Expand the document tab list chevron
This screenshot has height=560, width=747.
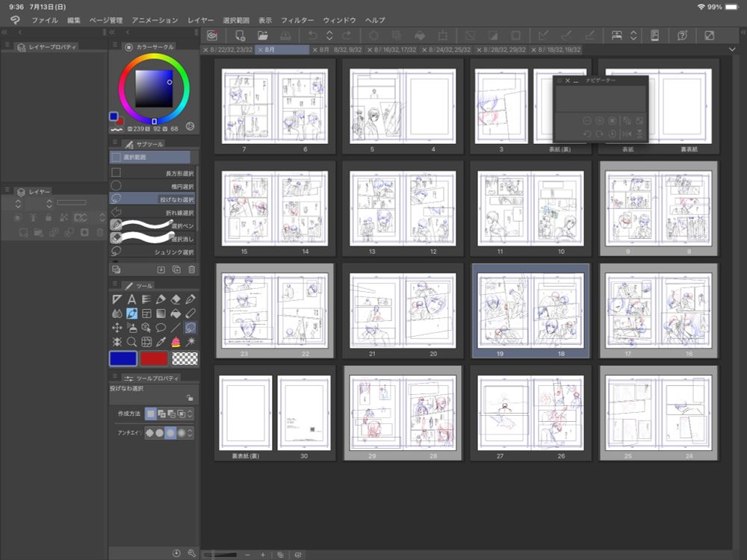point(732,49)
